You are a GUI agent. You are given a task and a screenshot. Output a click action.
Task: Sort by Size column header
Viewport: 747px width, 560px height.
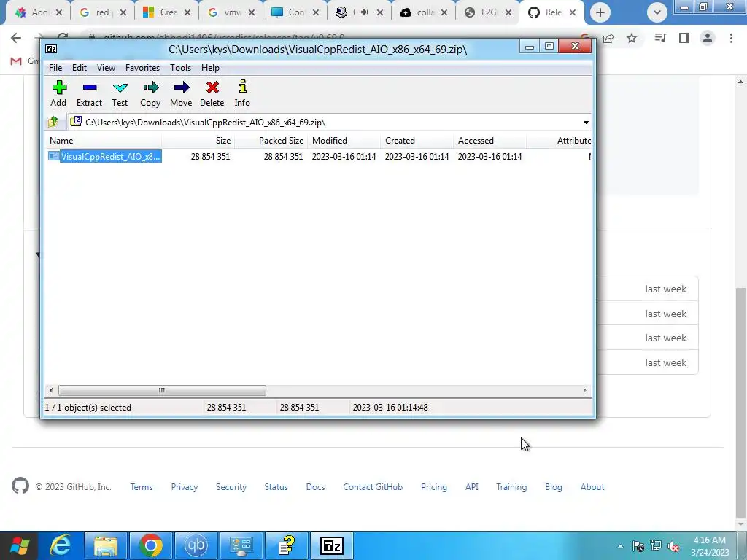click(x=198, y=141)
